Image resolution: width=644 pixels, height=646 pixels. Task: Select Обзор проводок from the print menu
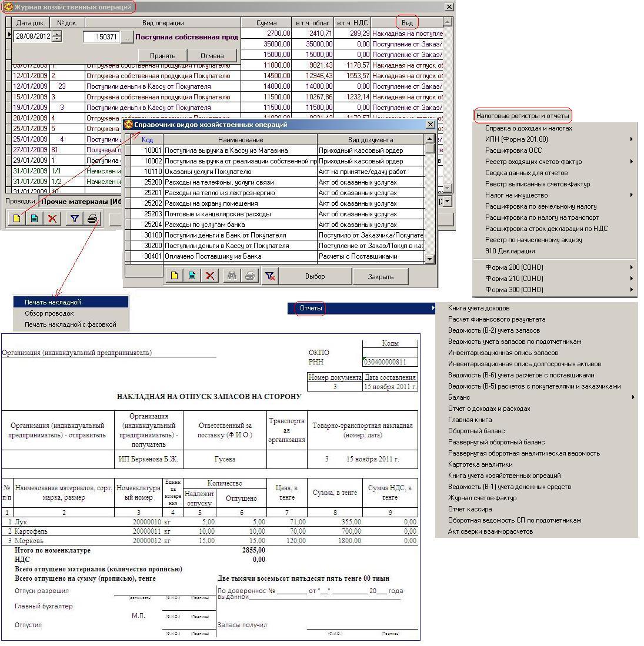tap(71, 313)
